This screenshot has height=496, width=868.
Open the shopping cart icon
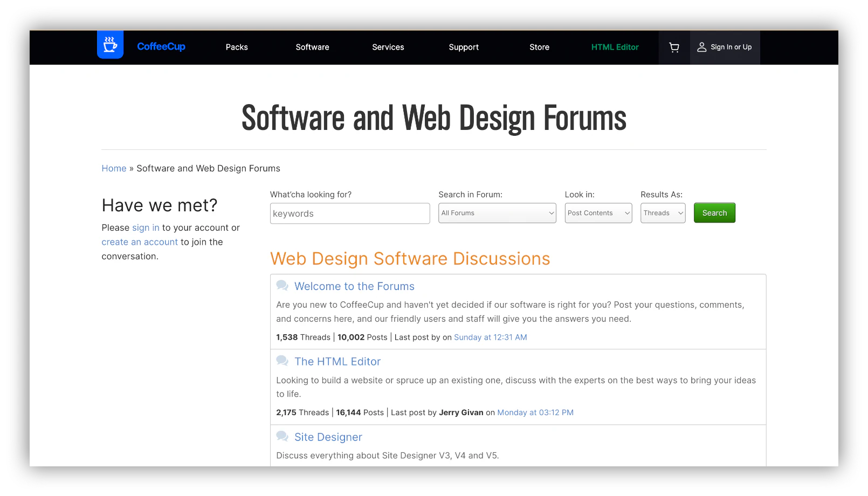click(674, 47)
